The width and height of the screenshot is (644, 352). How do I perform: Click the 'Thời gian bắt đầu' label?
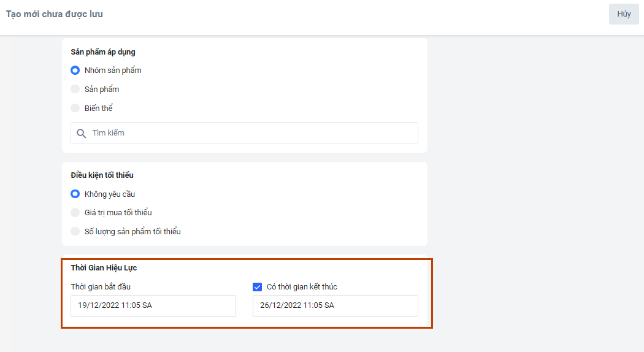tap(101, 287)
